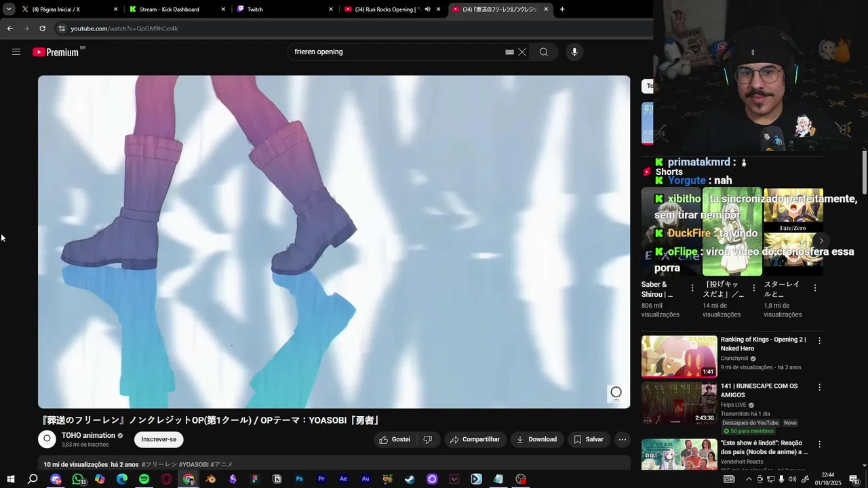Open Discord from the taskbar
Screen dimensions: 868x488
56,479
